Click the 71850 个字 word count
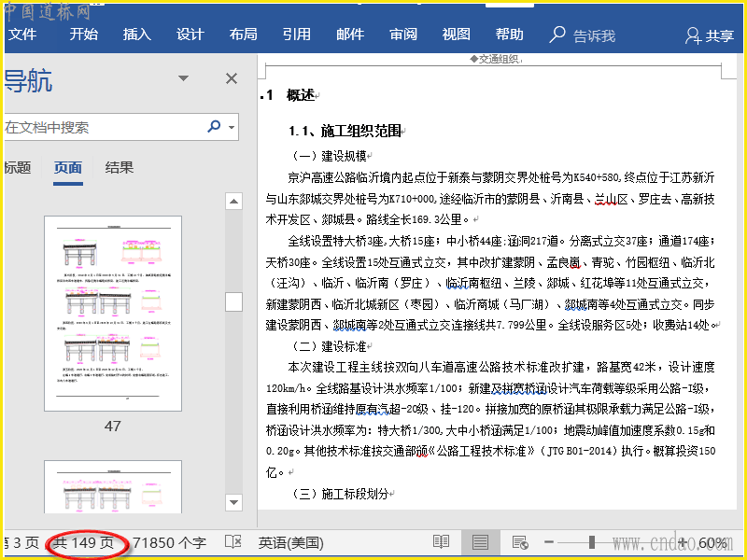 [x=170, y=542]
